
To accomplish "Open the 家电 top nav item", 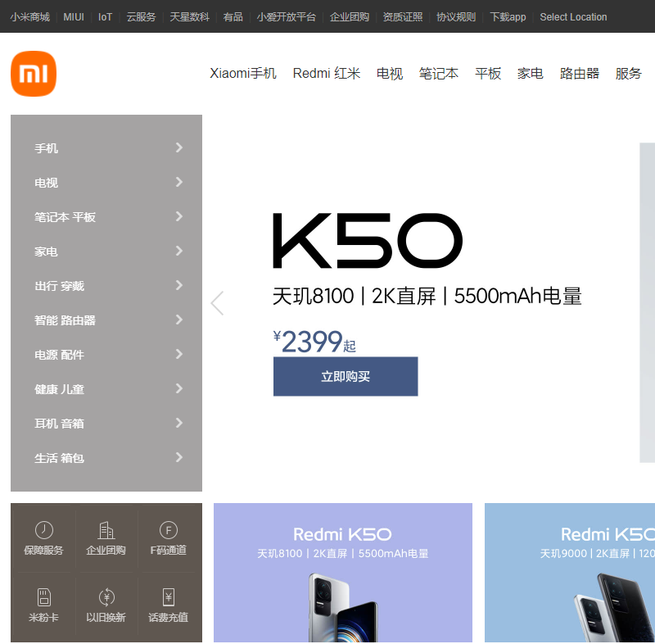I will point(530,74).
